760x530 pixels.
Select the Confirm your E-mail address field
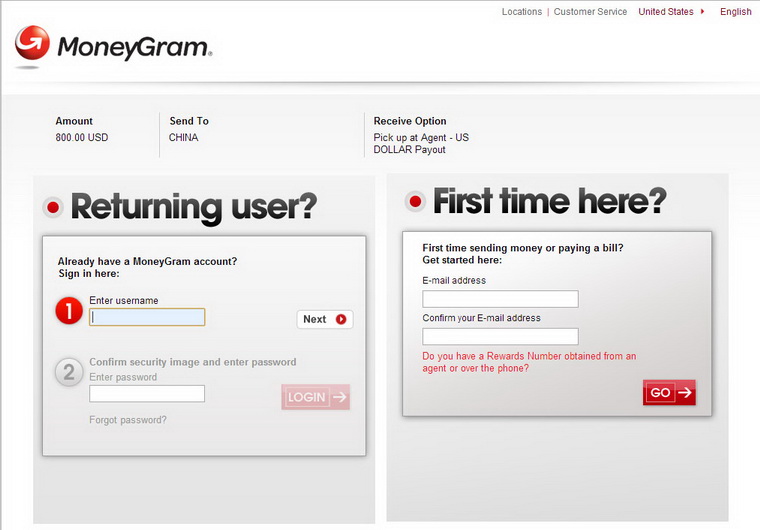pyautogui.click(x=500, y=337)
